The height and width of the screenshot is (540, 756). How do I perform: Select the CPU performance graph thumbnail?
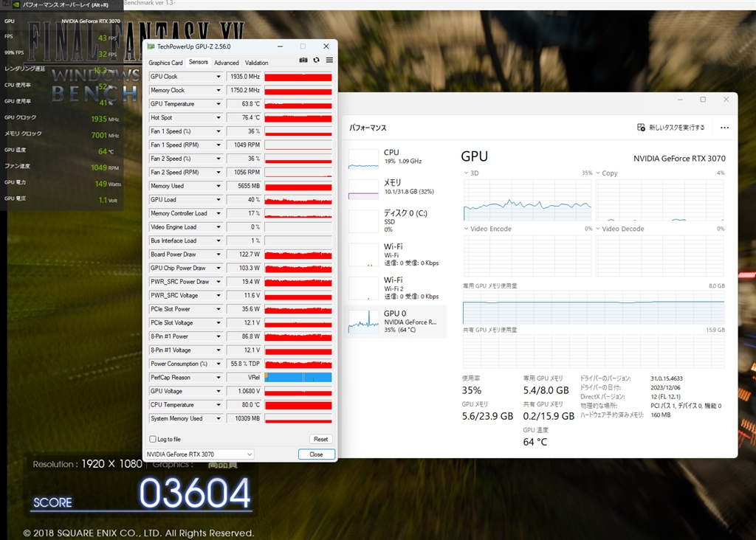tap(363, 159)
